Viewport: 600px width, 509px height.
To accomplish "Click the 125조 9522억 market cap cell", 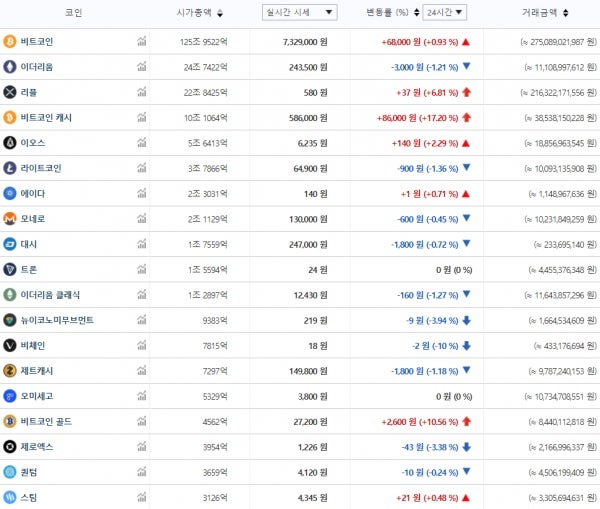I will tap(204, 42).
